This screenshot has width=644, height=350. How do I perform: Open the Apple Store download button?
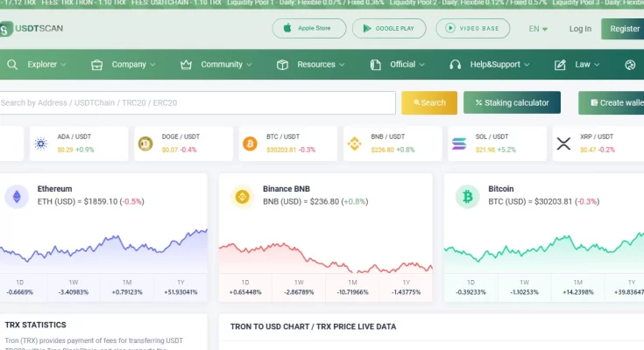coord(308,28)
